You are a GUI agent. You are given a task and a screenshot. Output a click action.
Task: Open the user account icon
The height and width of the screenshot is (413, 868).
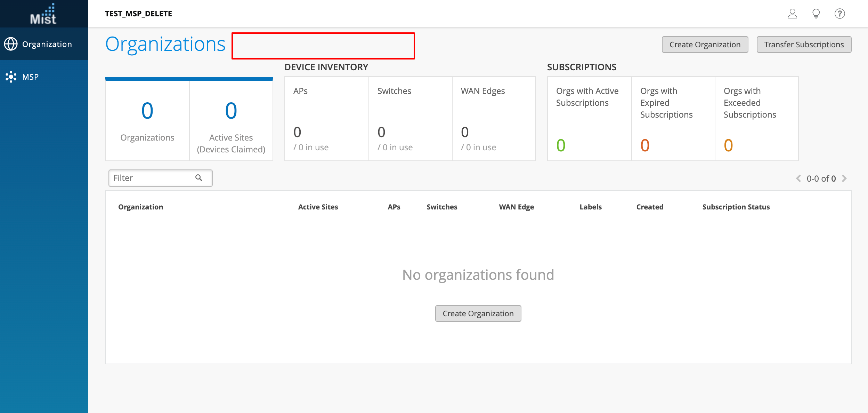point(792,14)
